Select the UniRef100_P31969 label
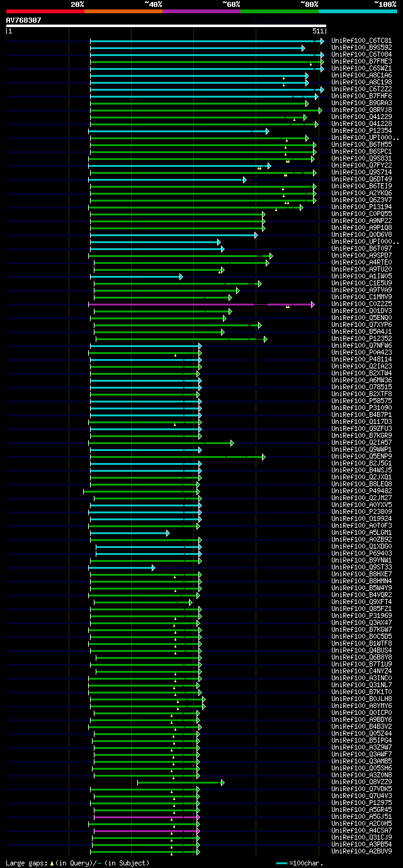Image resolution: width=403 pixels, height=868 pixels. pyautogui.click(x=361, y=616)
